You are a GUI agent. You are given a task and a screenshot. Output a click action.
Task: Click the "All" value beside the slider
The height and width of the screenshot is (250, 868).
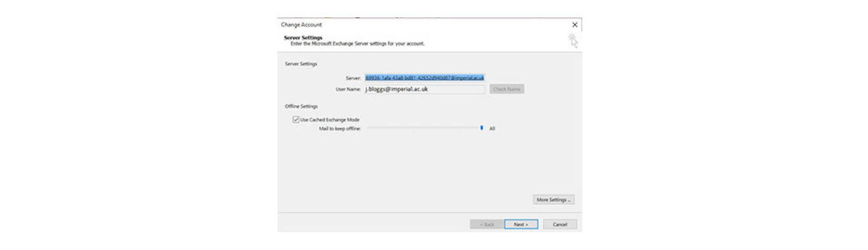point(492,129)
